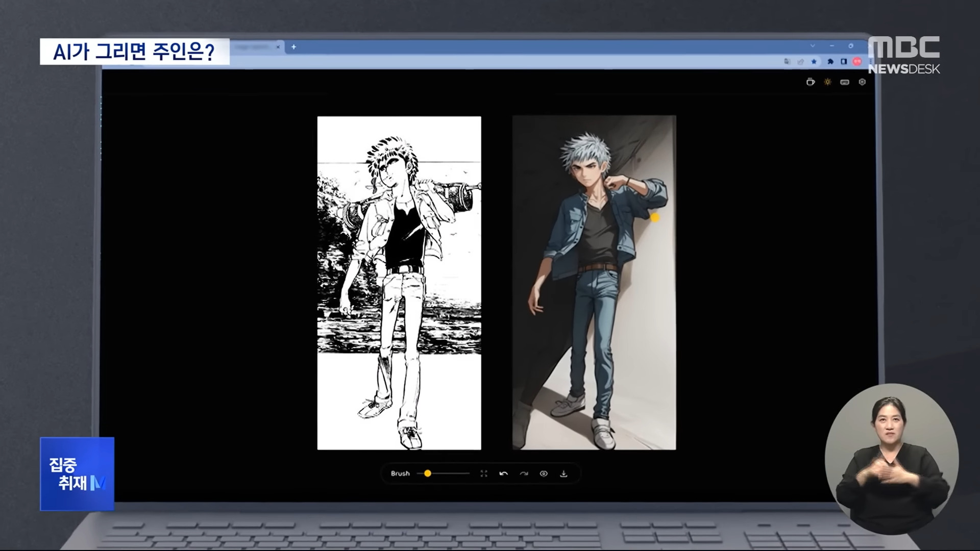Download the generated image
Image resolution: width=980 pixels, height=551 pixels.
pyautogui.click(x=563, y=473)
